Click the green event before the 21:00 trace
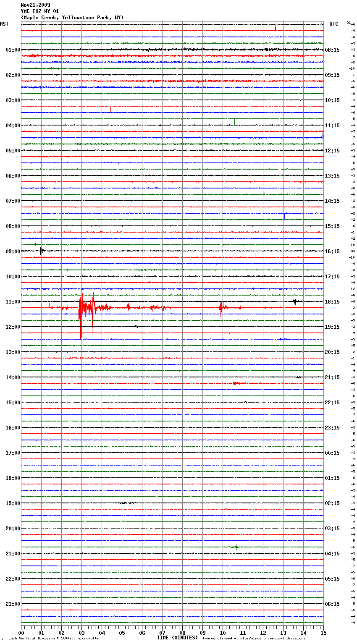Viewport: 357px width, 644px height. [236, 547]
